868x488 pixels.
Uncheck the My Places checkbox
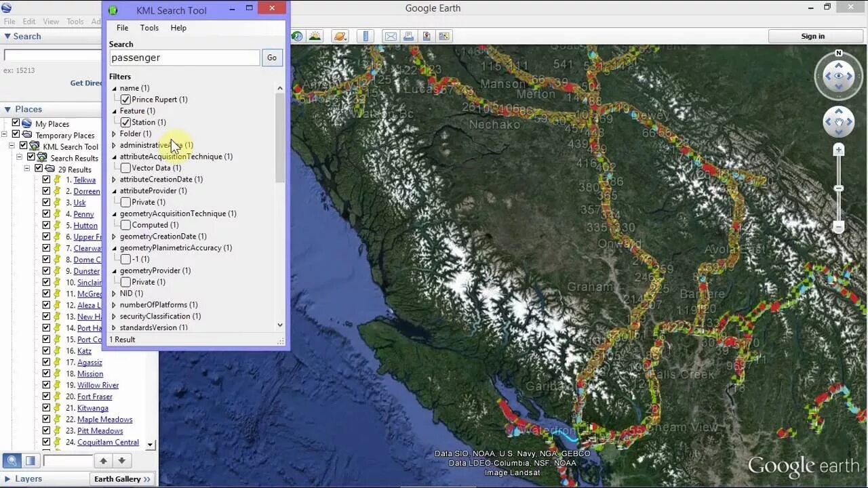coord(16,123)
